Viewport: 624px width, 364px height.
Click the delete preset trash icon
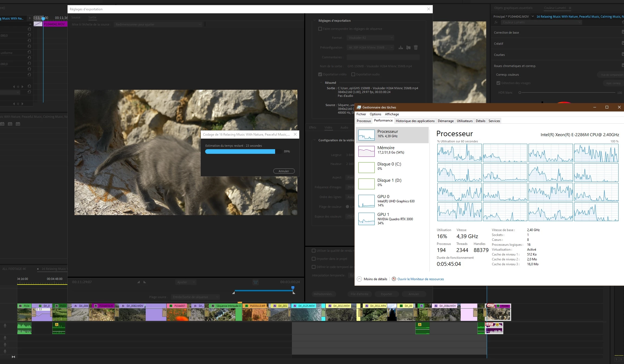click(416, 47)
